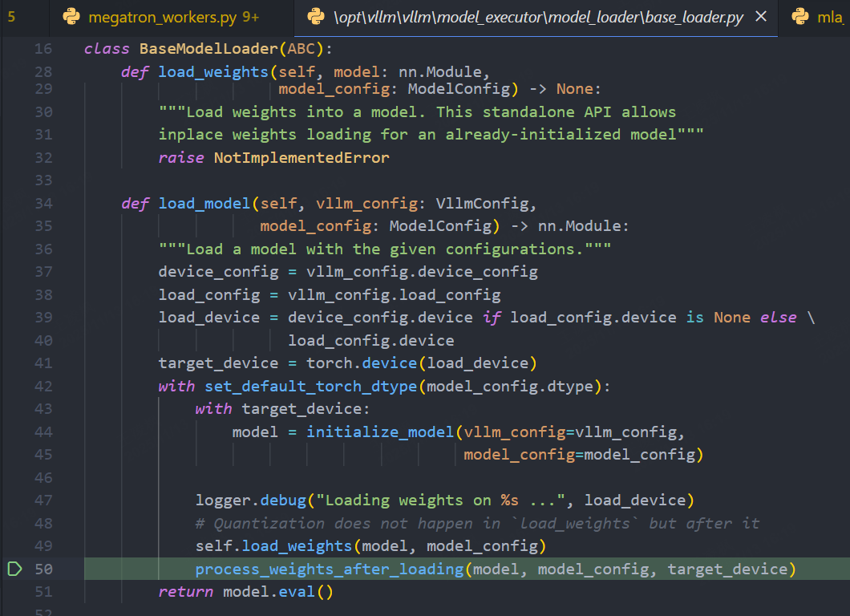The height and width of the screenshot is (616, 850).
Task: Jump to sticky header class BaseModelLoader
Action: [208, 49]
